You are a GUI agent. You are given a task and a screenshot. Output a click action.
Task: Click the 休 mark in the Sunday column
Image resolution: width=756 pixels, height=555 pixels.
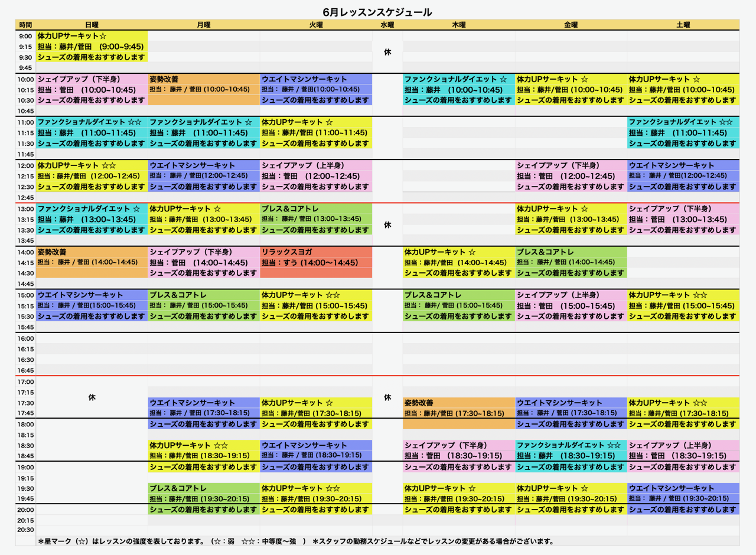(92, 397)
